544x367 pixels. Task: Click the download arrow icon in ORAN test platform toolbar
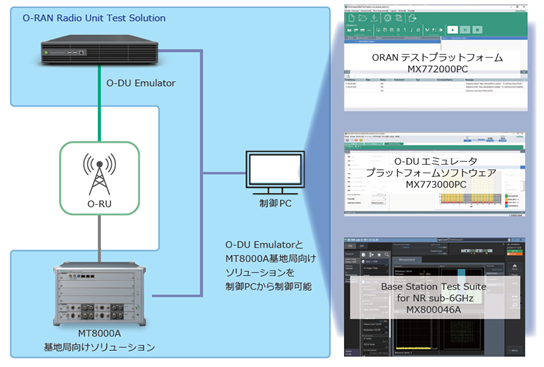tap(374, 18)
